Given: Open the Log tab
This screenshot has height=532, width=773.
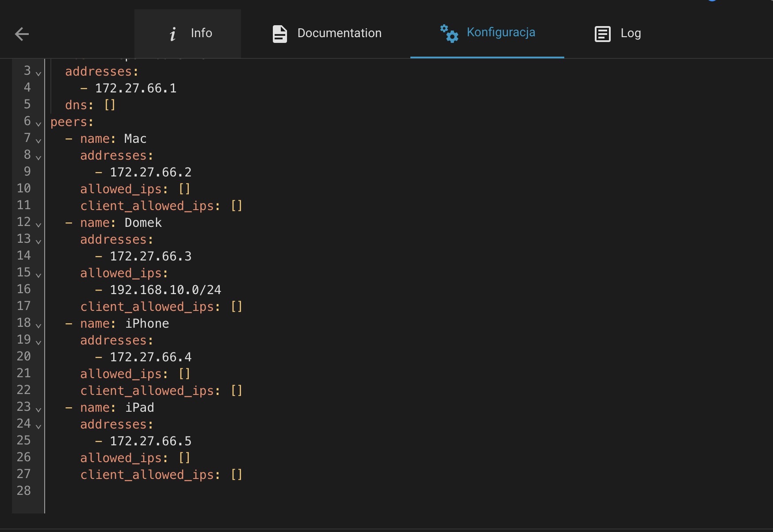Looking at the screenshot, I should coord(631,33).
